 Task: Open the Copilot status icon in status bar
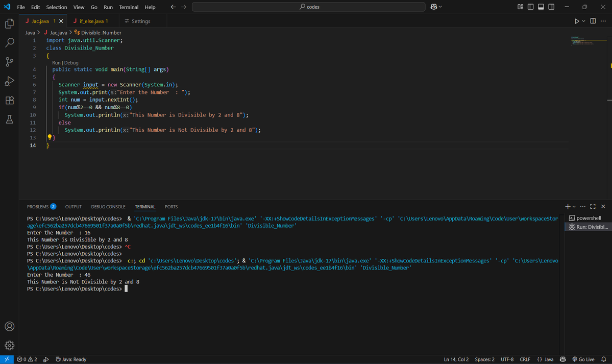563,359
